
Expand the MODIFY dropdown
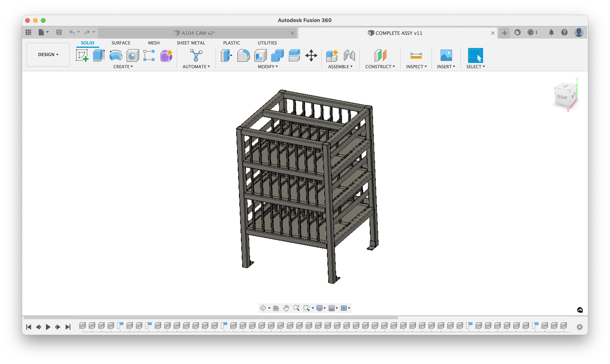click(268, 67)
